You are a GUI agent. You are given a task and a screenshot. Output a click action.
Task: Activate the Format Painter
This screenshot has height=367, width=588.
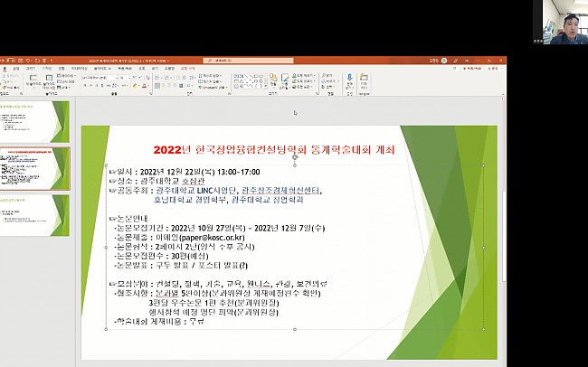pos(11,88)
